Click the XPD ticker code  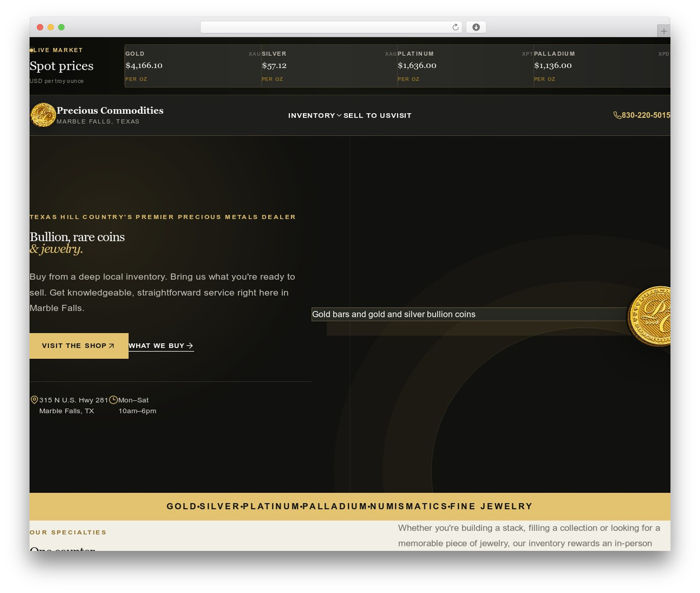point(664,54)
